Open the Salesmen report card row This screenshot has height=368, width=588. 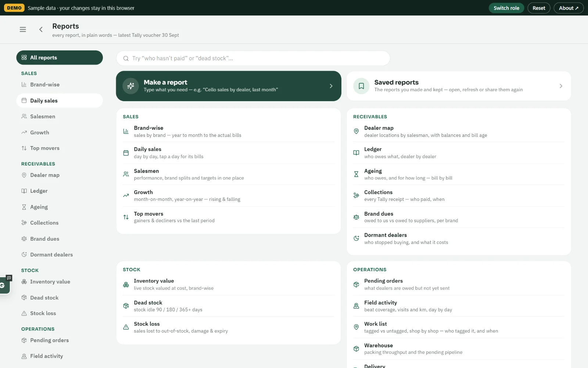229,174
